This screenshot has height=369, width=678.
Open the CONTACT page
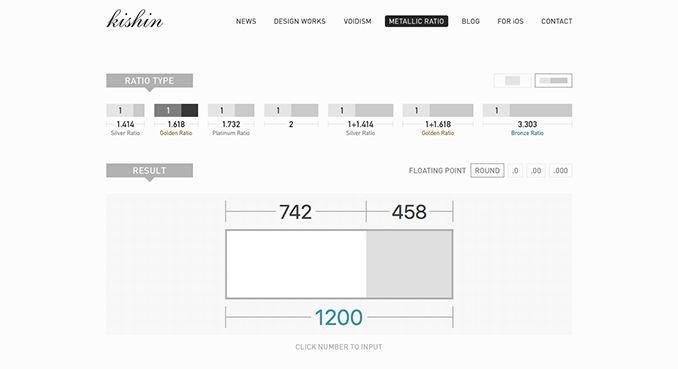point(556,21)
